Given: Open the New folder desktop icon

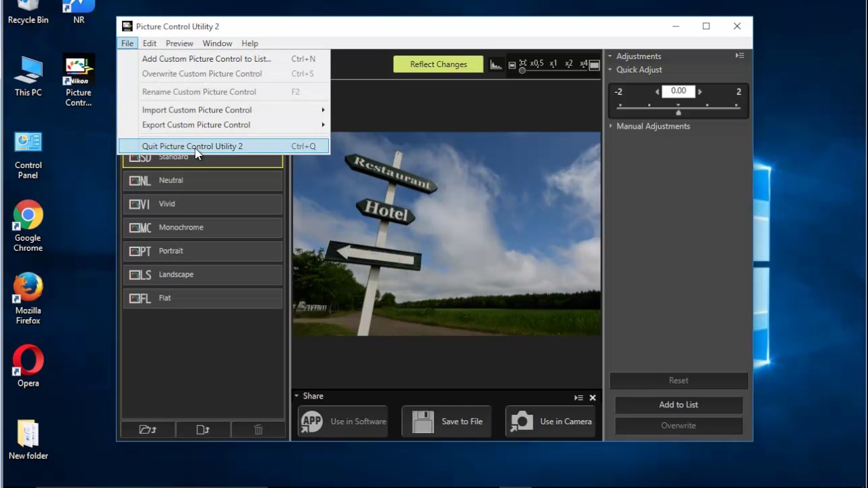Looking at the screenshot, I should click(28, 440).
